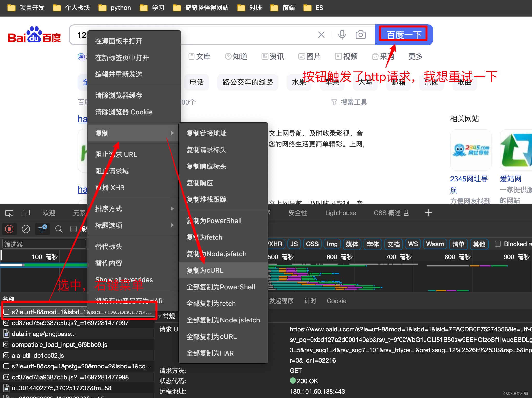Choose 清除浏览器 Cookie from context menu
Screen dimensions: 532x398
coord(134,112)
